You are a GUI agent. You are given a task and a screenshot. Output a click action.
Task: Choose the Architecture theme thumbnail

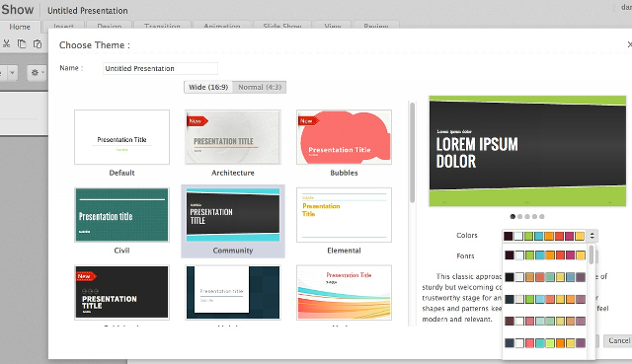[x=233, y=137]
